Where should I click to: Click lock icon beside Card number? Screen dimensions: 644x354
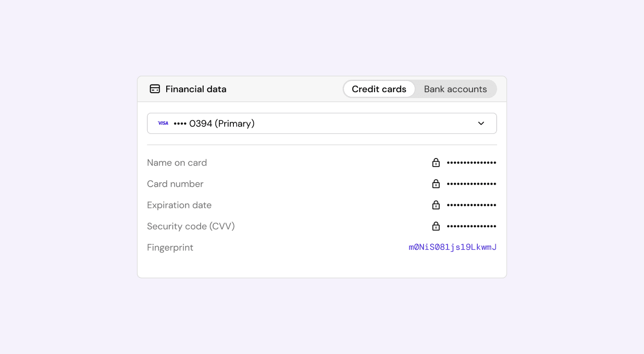(x=436, y=184)
